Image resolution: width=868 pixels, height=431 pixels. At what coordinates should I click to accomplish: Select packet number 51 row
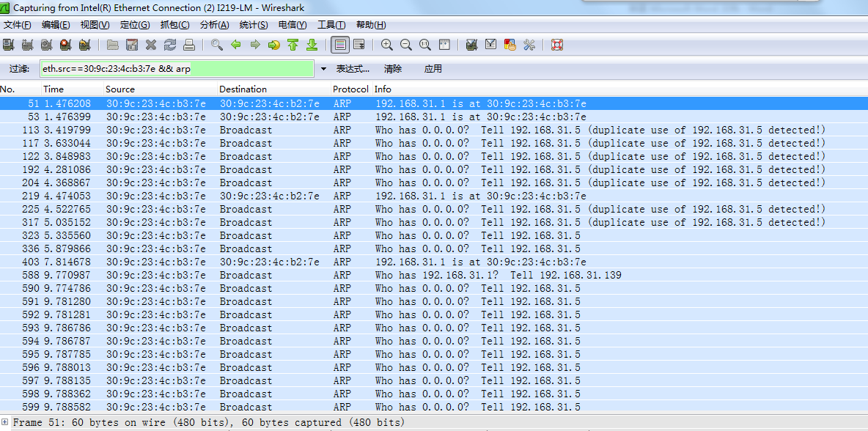(434, 103)
